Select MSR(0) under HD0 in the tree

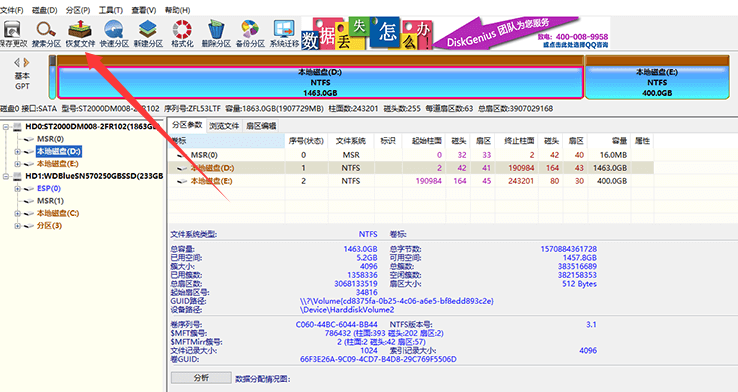(50, 139)
